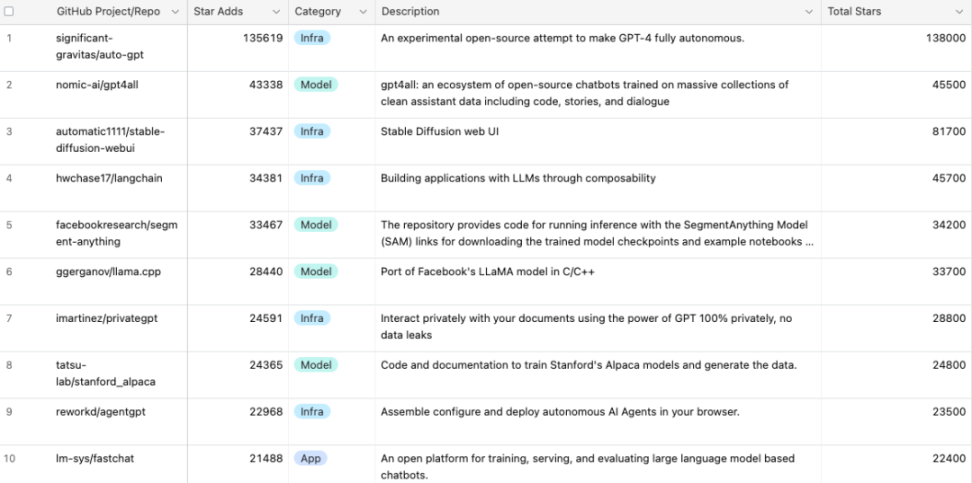This screenshot has height=483, width=972.
Task: Click the Infra tag in the stable-diffusion-webui row
Action: coord(312,131)
